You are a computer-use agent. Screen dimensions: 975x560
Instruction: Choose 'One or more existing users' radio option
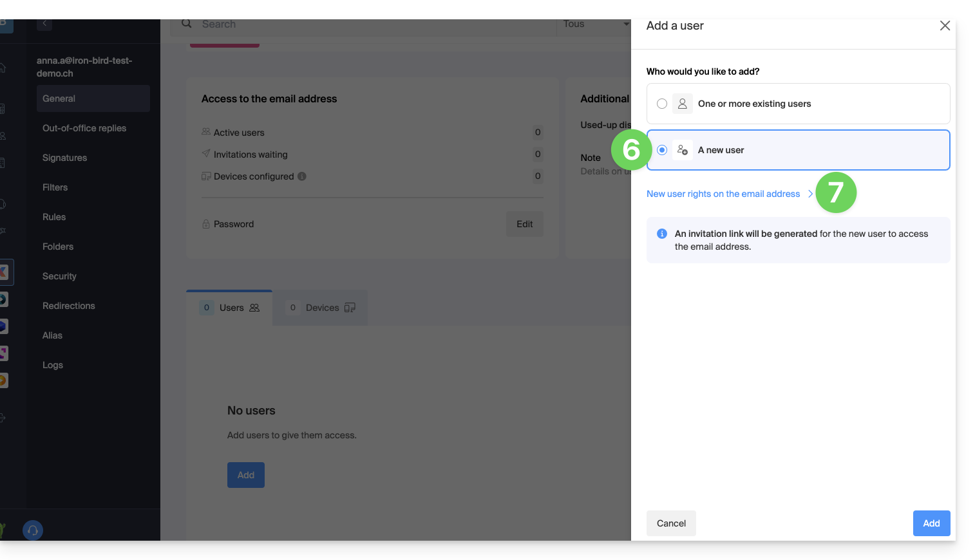point(662,104)
